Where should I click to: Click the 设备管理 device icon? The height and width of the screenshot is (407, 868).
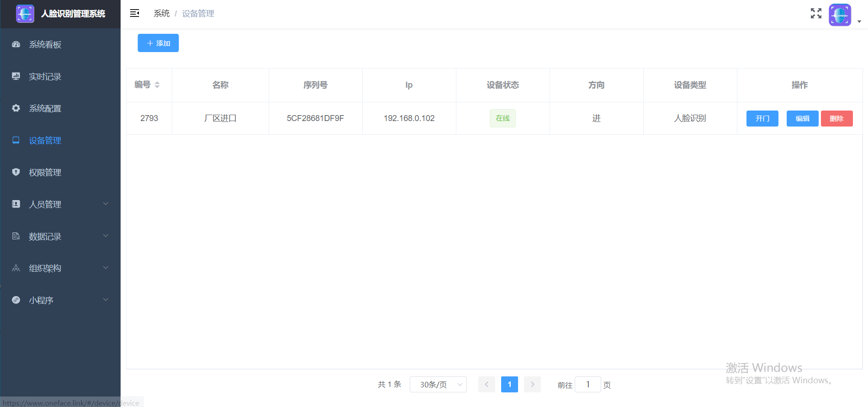[x=16, y=140]
